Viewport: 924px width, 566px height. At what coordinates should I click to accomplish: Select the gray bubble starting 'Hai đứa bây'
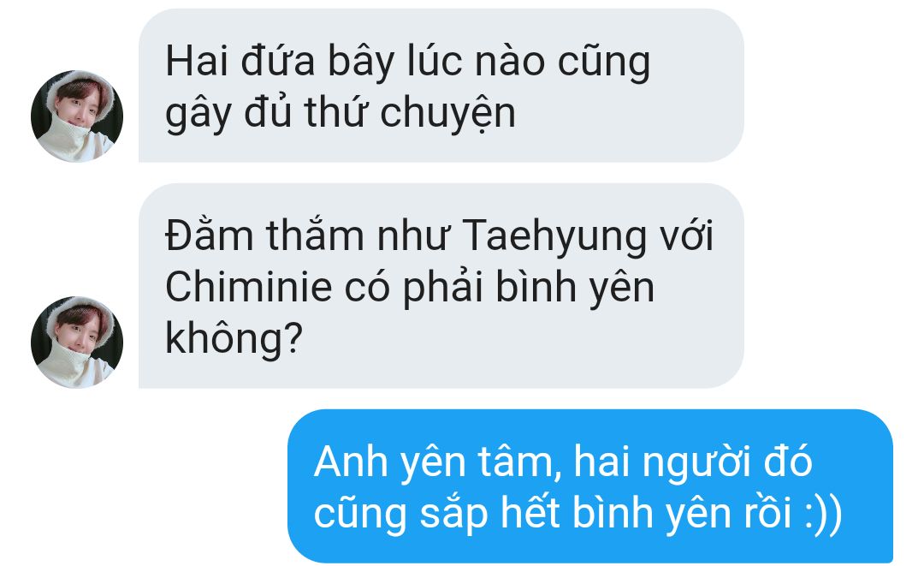point(441,86)
